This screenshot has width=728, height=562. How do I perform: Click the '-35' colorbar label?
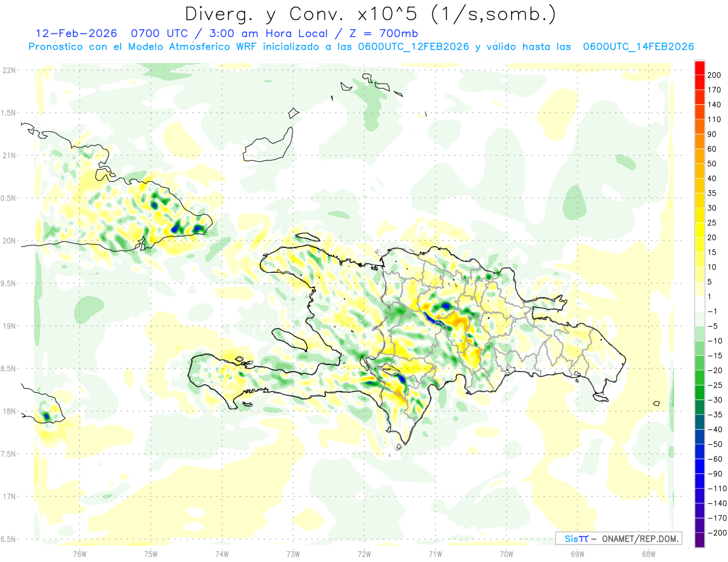tap(714, 415)
